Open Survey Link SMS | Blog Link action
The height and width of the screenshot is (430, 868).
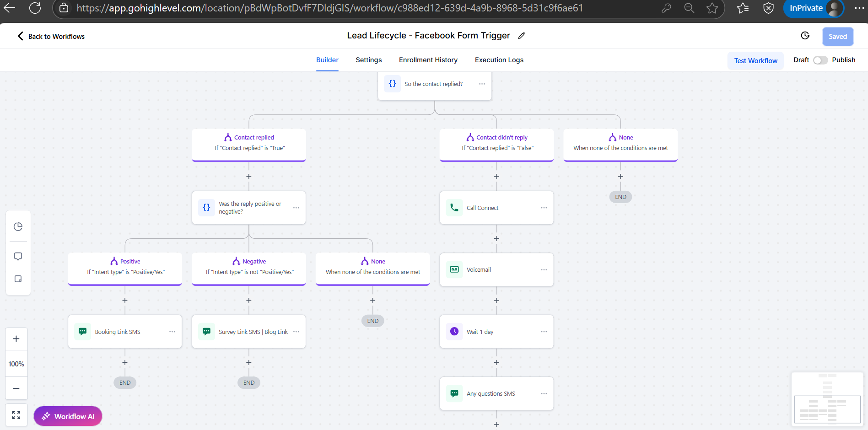(x=249, y=332)
